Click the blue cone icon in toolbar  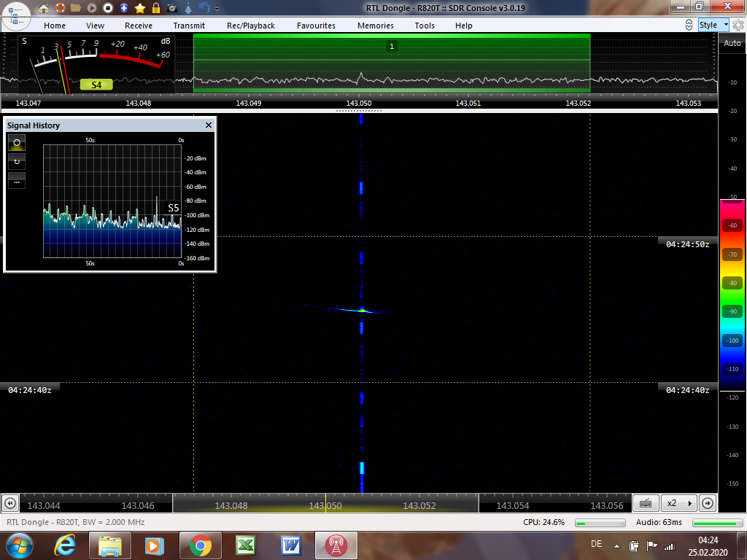tap(188, 7)
